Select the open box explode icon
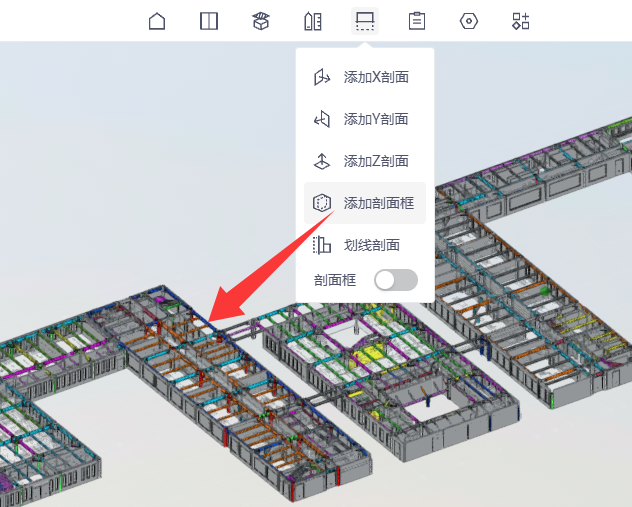Viewport: 632px width, 507px height. [x=261, y=21]
